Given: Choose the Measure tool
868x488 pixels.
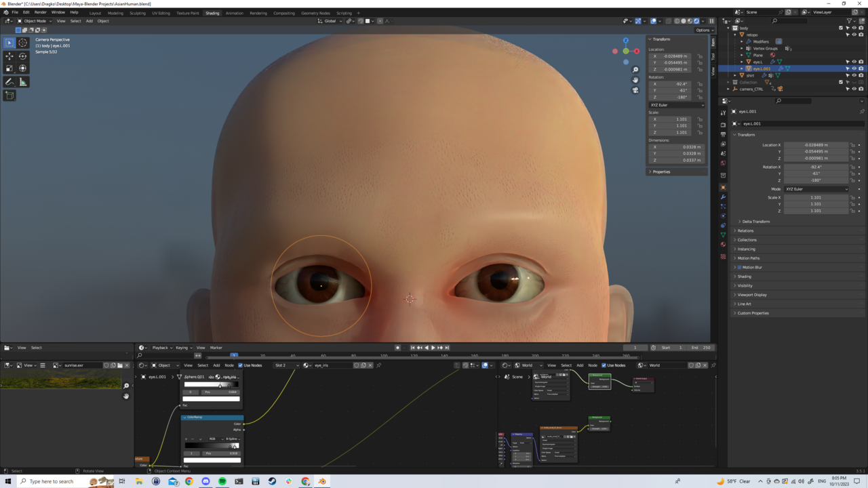Looking at the screenshot, I should click(x=23, y=82).
